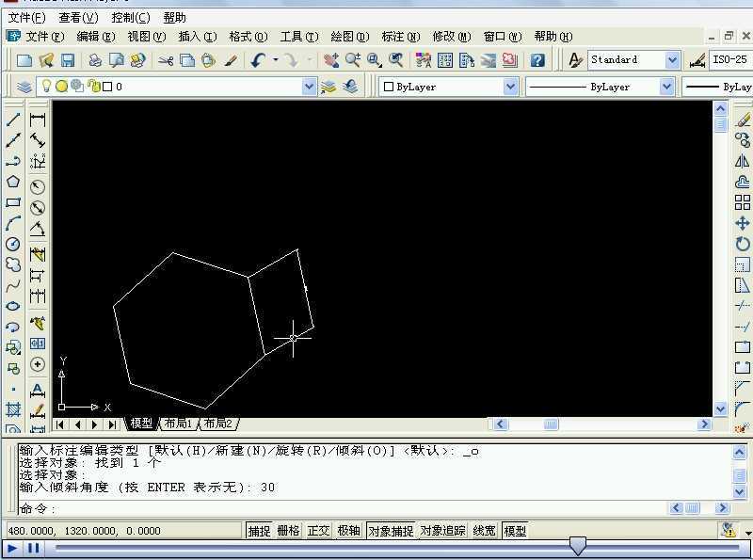
Task: Click the Aligned dimension tool
Action: coord(38,139)
